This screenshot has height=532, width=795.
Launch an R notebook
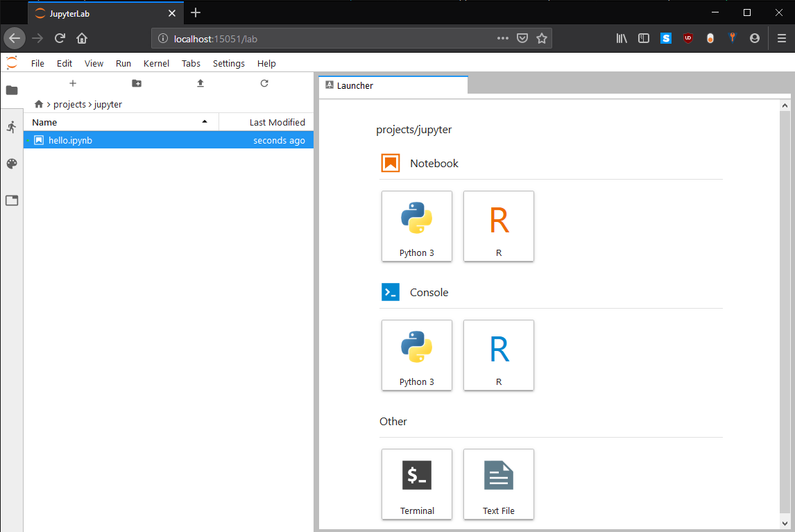point(499,226)
